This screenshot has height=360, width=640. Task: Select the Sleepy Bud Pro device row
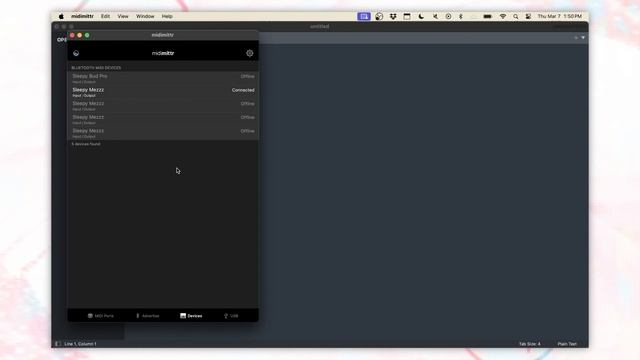click(163, 78)
